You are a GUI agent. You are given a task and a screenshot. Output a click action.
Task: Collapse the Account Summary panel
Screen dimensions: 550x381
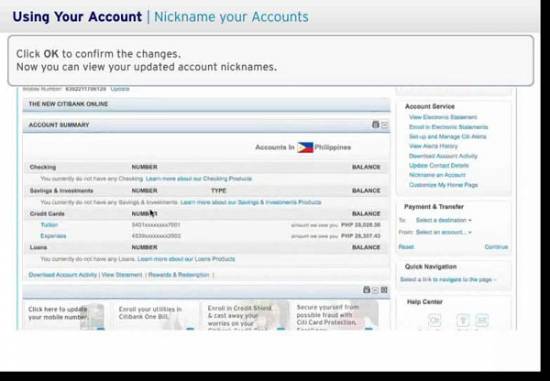click(385, 125)
